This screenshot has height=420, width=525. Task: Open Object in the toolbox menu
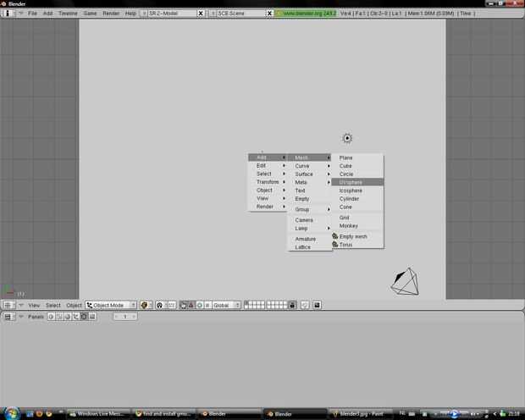pyautogui.click(x=268, y=190)
